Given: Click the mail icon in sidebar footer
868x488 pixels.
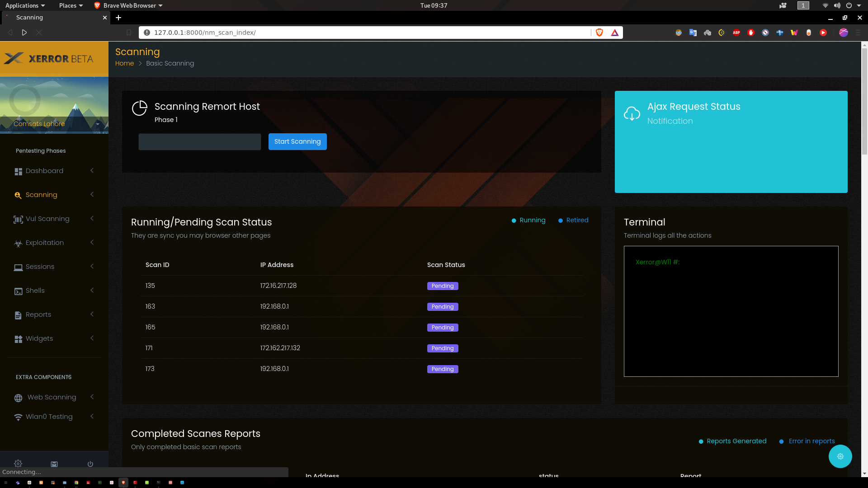Looking at the screenshot, I should tap(54, 464).
